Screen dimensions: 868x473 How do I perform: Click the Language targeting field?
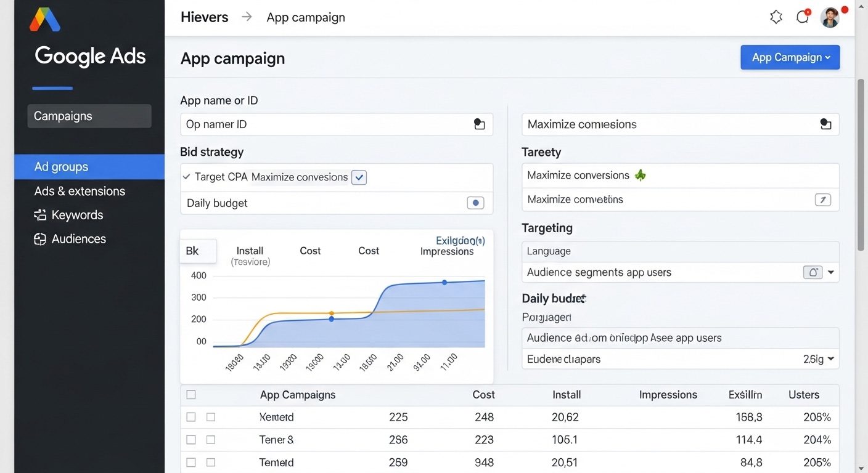click(681, 251)
